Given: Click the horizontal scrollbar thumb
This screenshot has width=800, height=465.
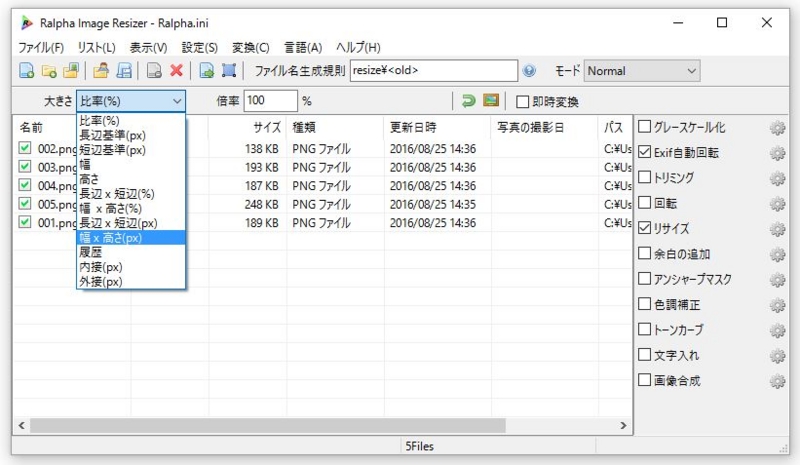Looking at the screenshot, I should point(268,426).
